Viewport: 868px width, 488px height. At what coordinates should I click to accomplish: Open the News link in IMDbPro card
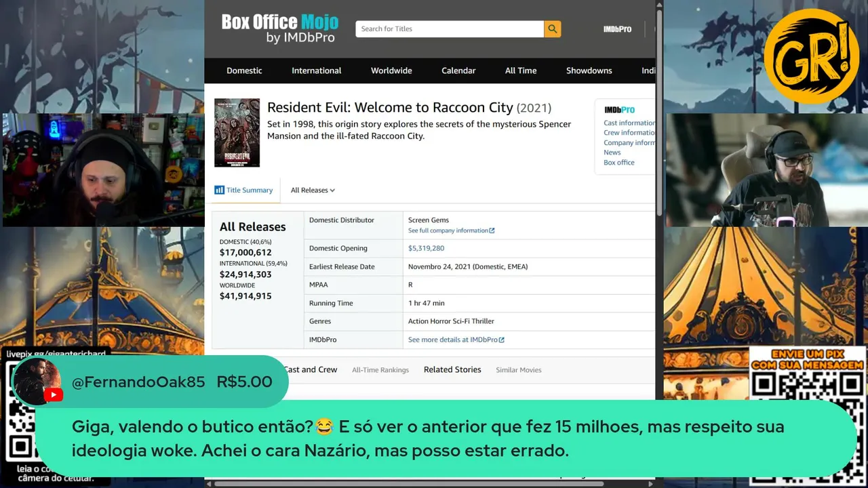(612, 152)
